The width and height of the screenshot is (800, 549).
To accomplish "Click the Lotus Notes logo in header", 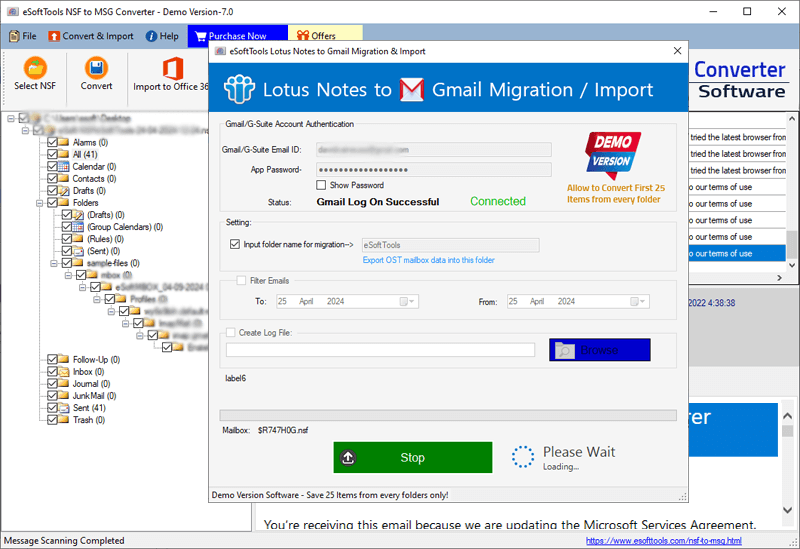I will point(240,90).
